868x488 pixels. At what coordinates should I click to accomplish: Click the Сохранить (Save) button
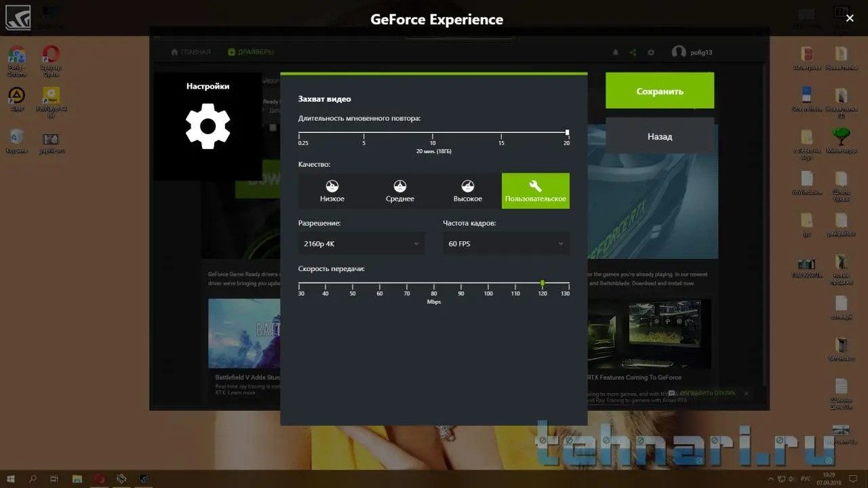[660, 90]
